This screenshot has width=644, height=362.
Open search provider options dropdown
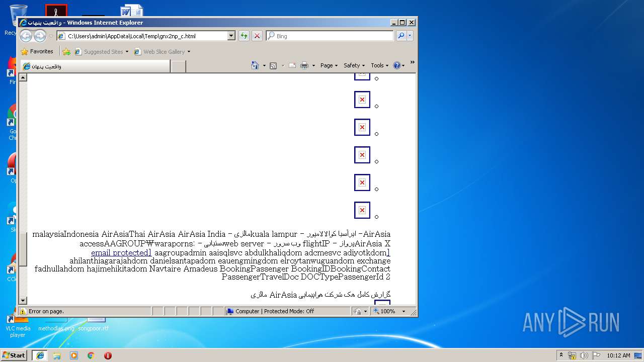[x=410, y=36]
